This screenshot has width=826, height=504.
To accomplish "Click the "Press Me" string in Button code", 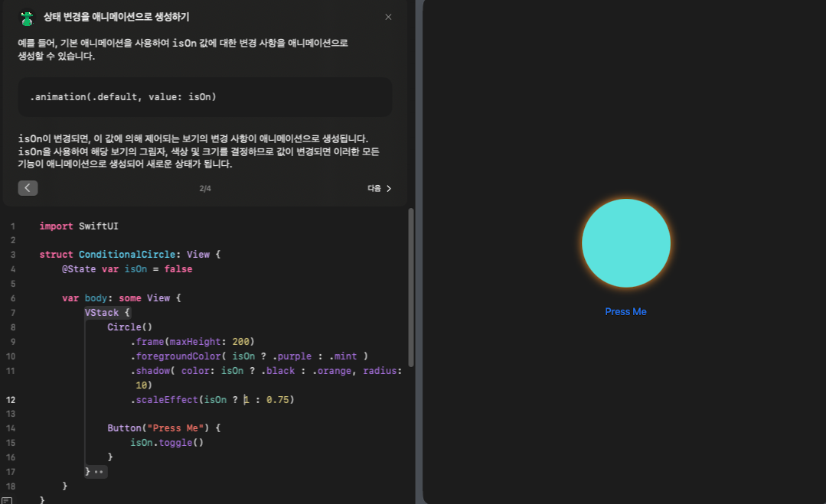I will click(175, 428).
